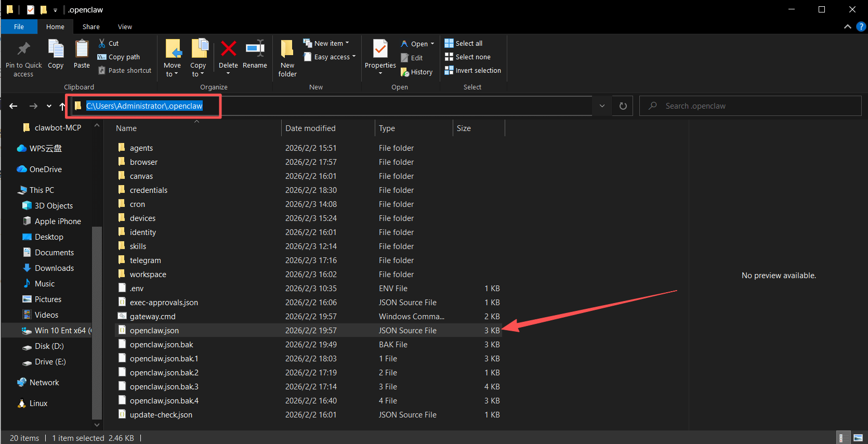Switch to the View ribbon tab
Image resolution: width=868 pixels, height=444 pixels.
[125, 27]
